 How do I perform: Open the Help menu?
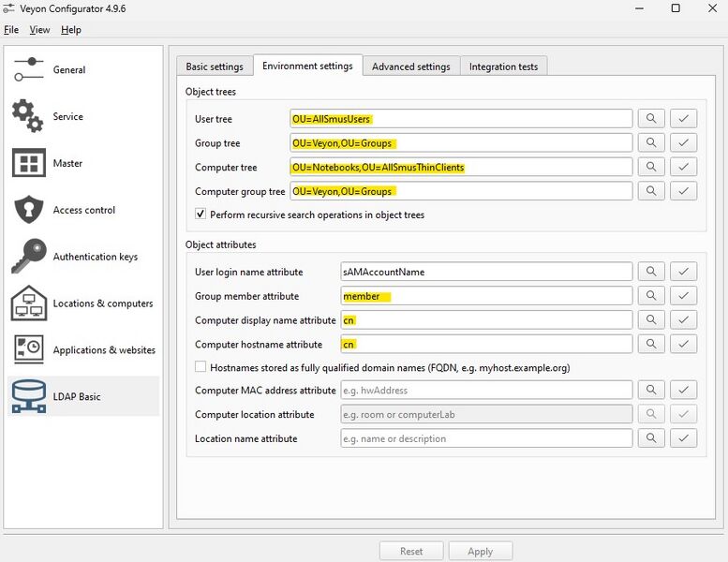tap(71, 30)
